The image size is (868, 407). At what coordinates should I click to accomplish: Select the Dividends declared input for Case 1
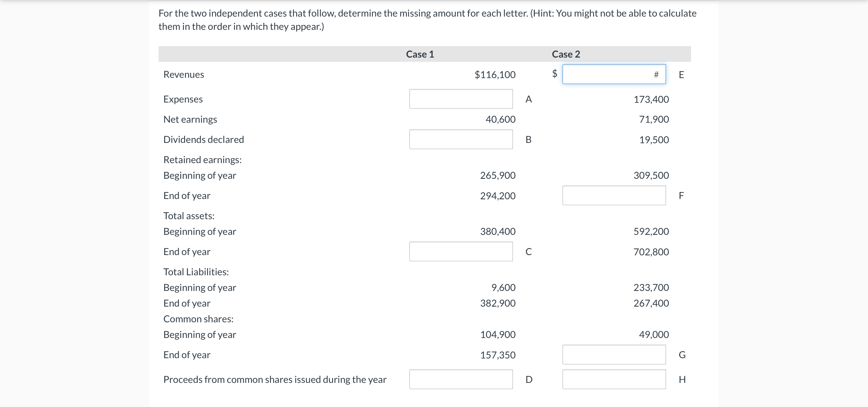460,140
